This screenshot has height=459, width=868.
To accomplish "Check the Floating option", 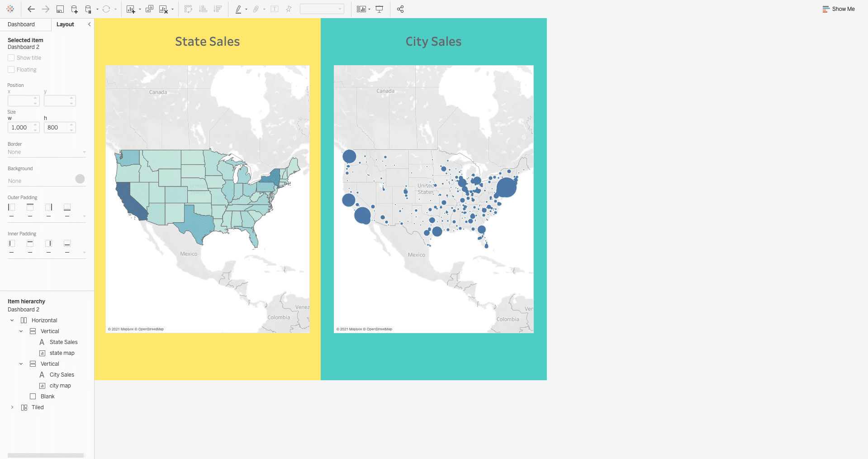I will pyautogui.click(x=11, y=69).
